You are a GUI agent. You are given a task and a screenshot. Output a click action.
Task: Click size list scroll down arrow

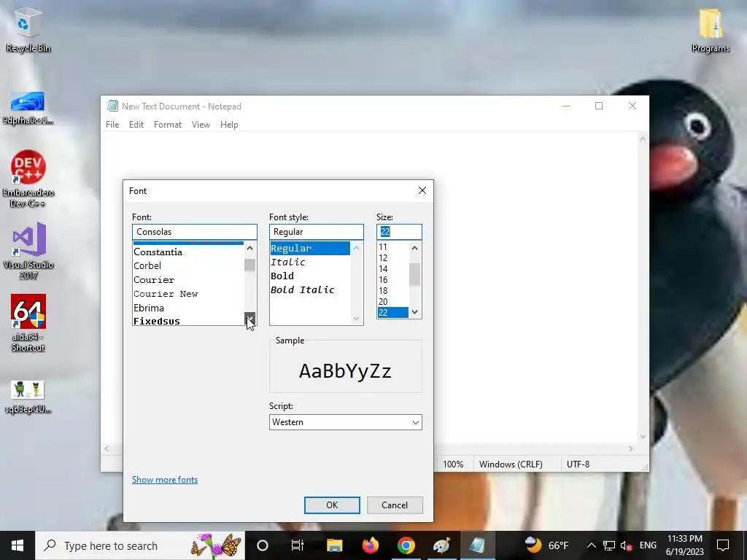tap(414, 312)
